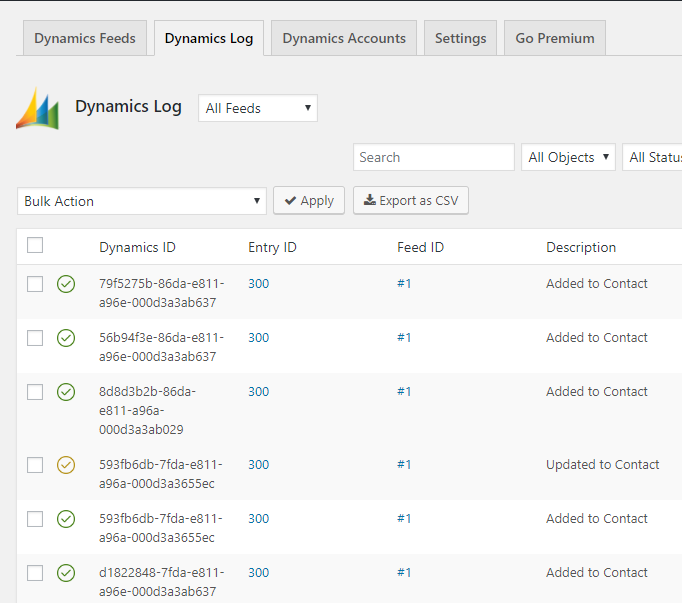
Task: Open Entry 300 link in 8d8d3b2b row
Action: [259, 392]
